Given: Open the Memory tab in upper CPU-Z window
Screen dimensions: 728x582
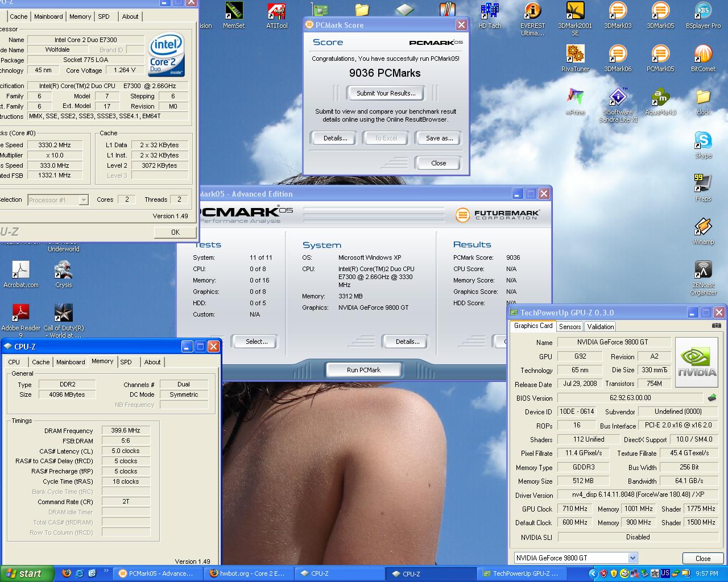Looking at the screenshot, I should pos(80,16).
